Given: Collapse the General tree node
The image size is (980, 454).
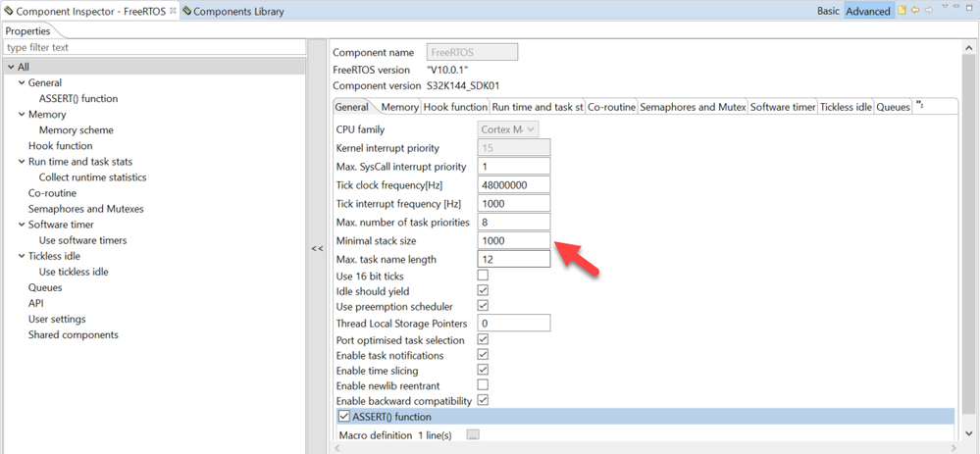Looking at the screenshot, I should click(22, 83).
